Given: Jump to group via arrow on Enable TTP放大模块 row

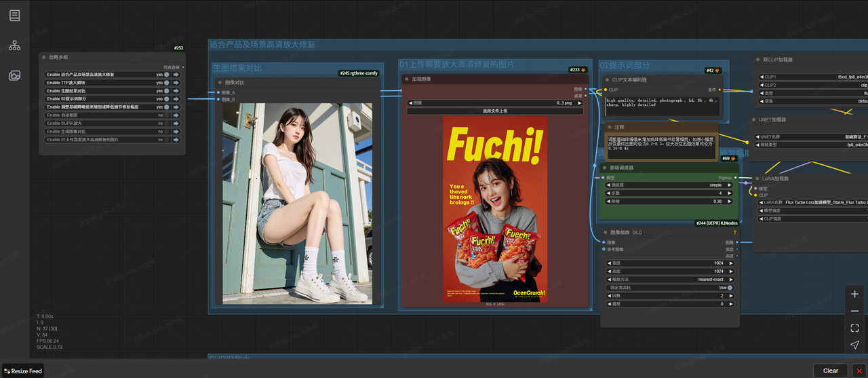Looking at the screenshot, I should click(x=176, y=83).
